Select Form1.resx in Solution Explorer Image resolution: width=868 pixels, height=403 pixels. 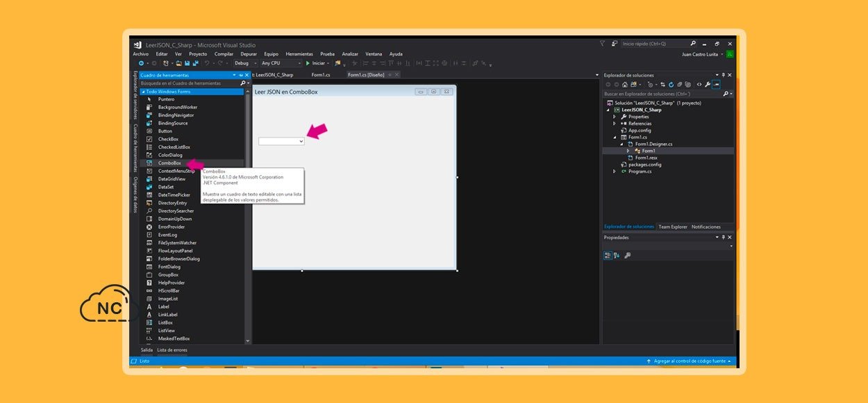coord(646,158)
